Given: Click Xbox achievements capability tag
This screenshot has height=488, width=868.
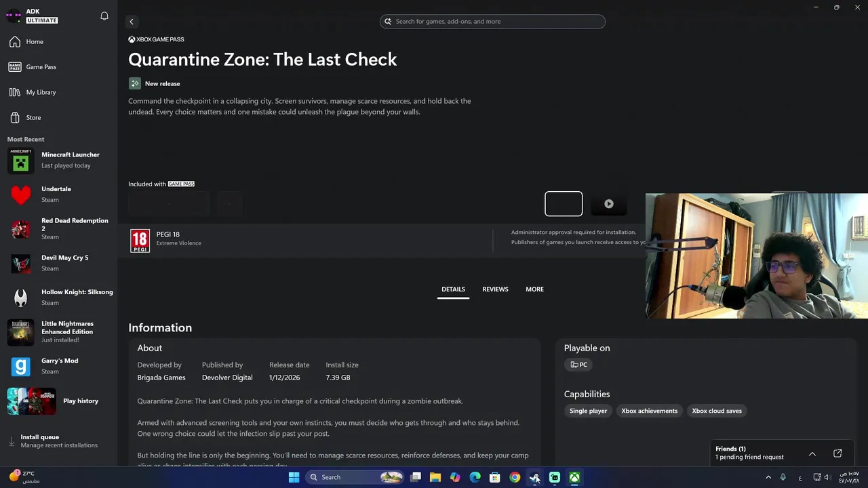Looking at the screenshot, I should point(649,411).
